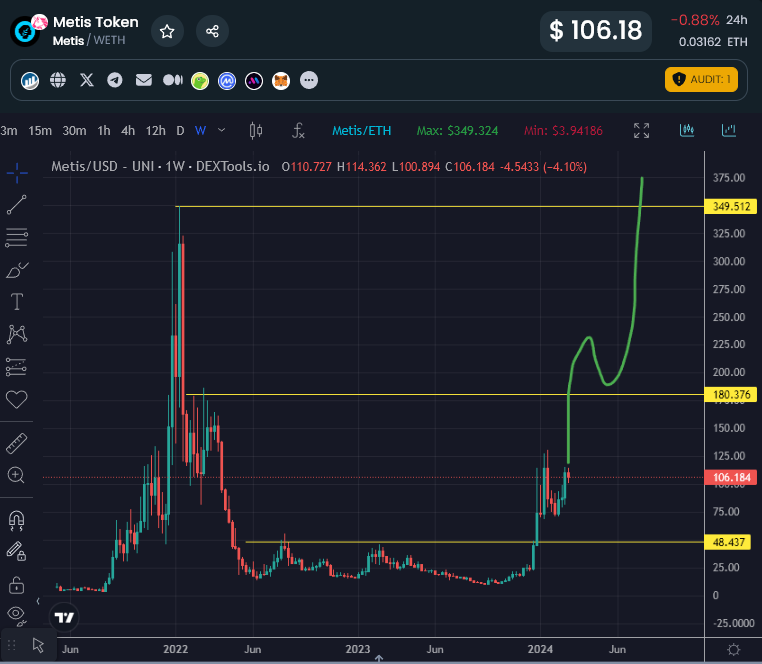Open chart settings gear icon
The height and width of the screenshot is (664, 762).
click(x=734, y=650)
